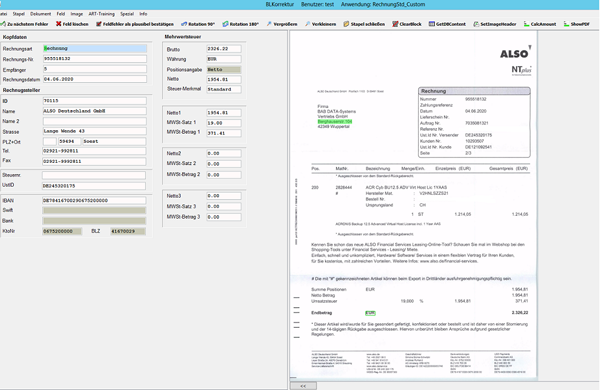This screenshot has height=390, width=600.
Task: Rotate the image with 'Rotation 90°'
Action: point(198,24)
